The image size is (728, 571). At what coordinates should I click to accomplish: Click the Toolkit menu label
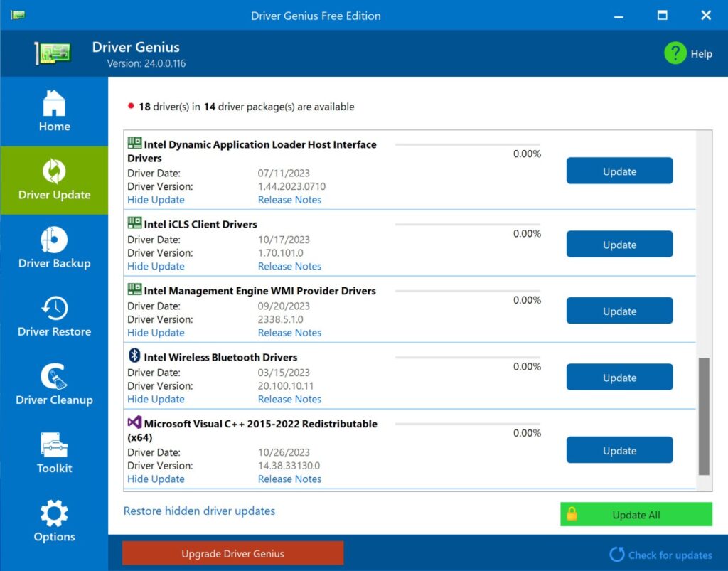click(x=54, y=468)
